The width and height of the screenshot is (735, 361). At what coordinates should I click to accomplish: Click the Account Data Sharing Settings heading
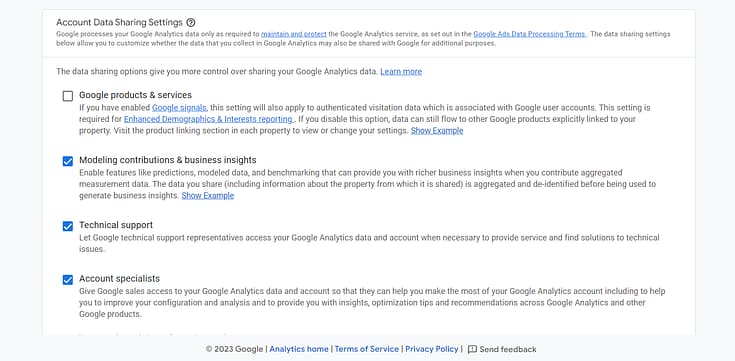(119, 23)
